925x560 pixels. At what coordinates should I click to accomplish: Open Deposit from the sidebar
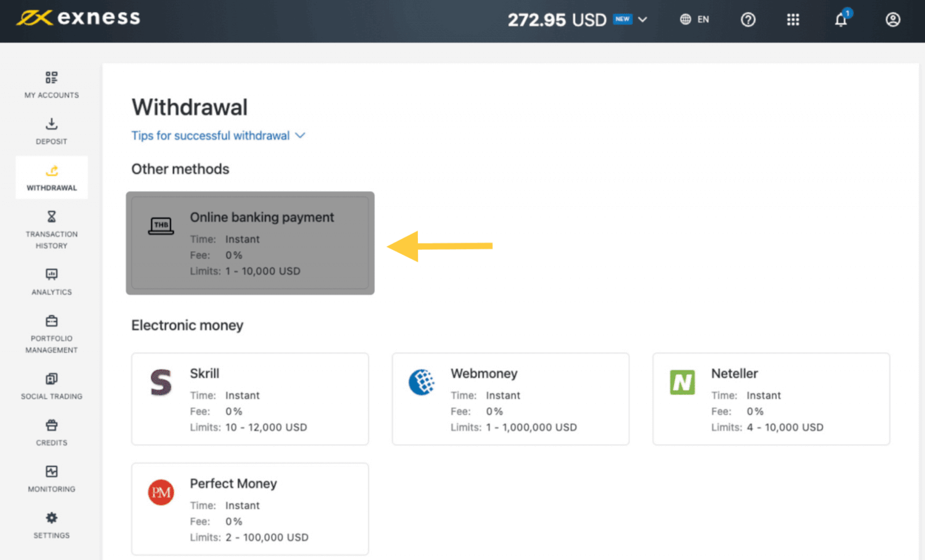click(x=51, y=131)
